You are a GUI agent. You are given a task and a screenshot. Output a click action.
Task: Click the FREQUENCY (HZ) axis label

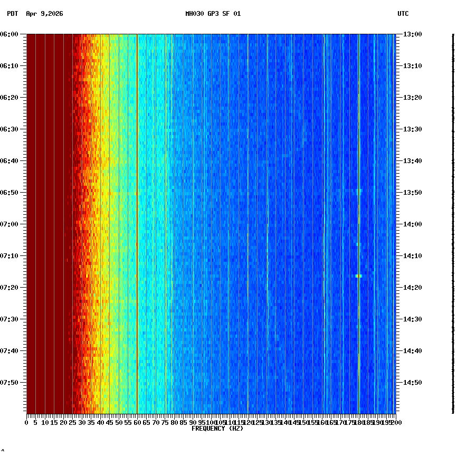(217, 428)
